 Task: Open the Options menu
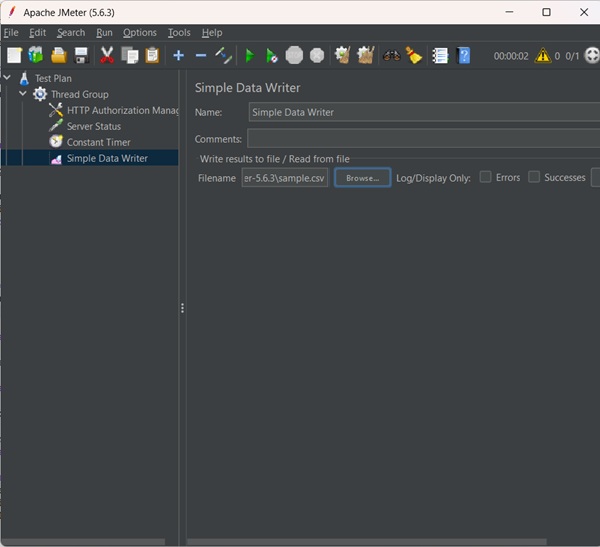(140, 33)
